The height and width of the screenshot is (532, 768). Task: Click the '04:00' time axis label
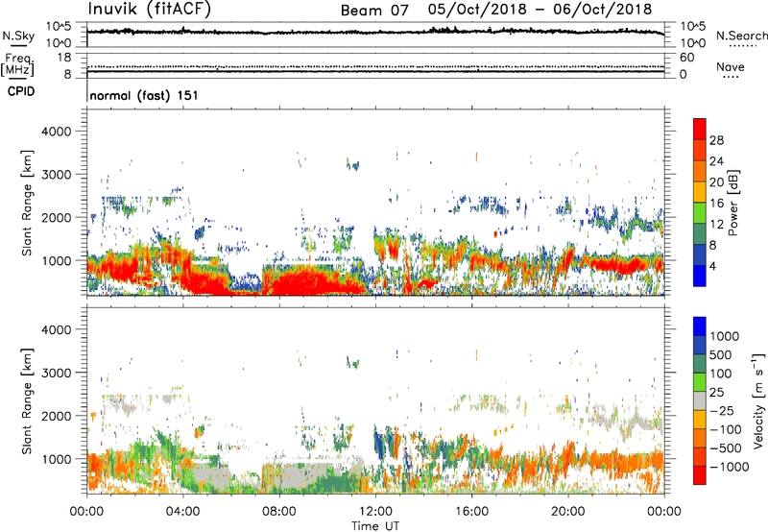[x=183, y=512]
